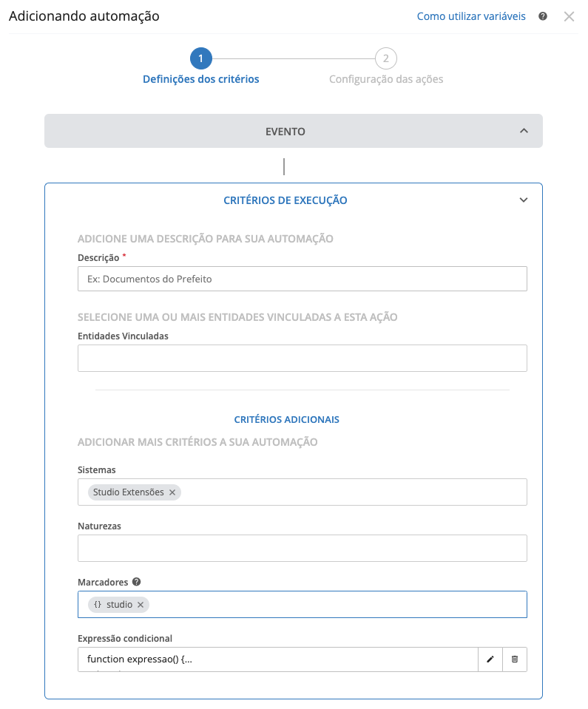Open the Como utilizar variáveis link
The width and height of the screenshot is (588, 709).
click(471, 16)
